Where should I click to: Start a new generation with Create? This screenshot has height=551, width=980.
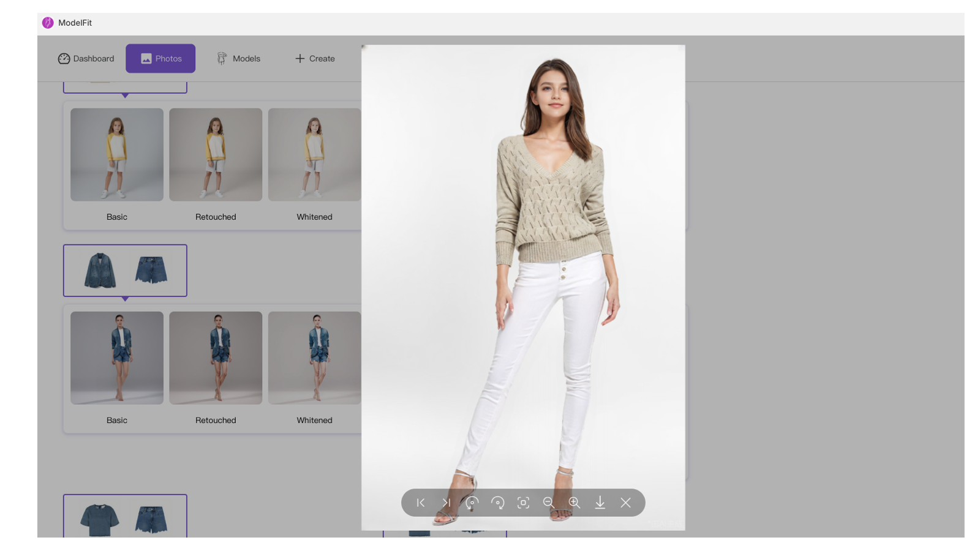point(314,58)
